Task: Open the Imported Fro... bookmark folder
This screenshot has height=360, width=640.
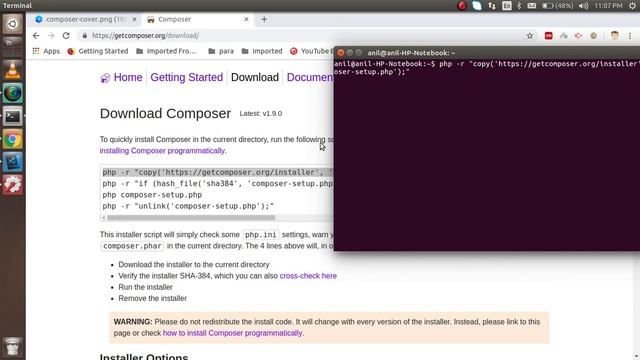Action: point(167,51)
